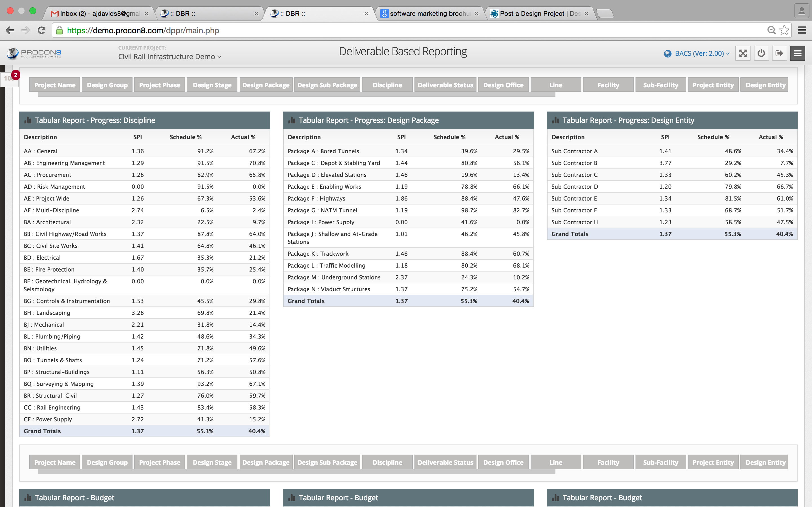Click the top Deliverable Status filter button

(x=445, y=85)
